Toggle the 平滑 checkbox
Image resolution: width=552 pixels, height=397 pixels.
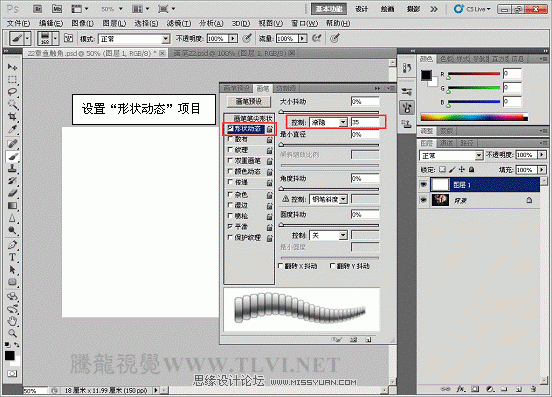tap(230, 226)
